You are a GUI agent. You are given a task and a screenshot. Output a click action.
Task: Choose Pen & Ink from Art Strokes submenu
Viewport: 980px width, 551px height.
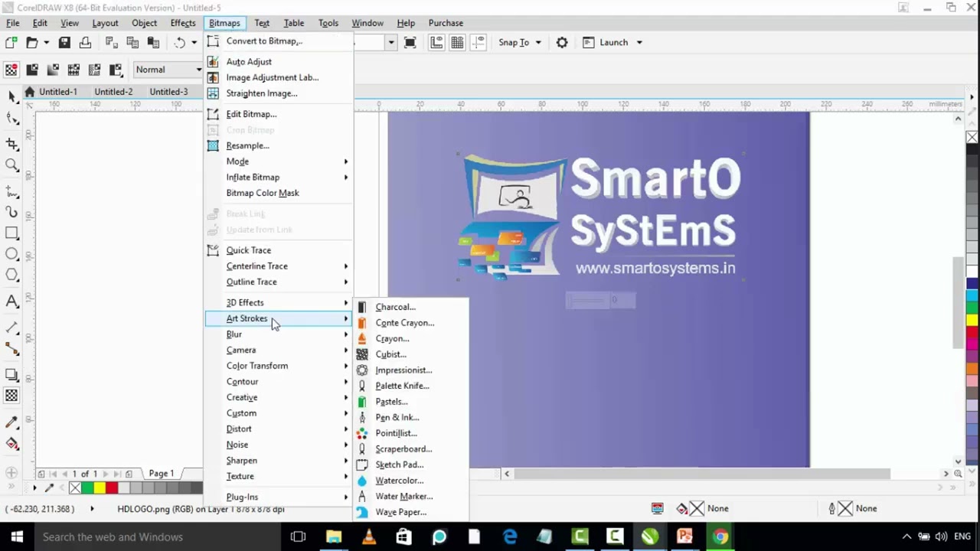(410, 417)
